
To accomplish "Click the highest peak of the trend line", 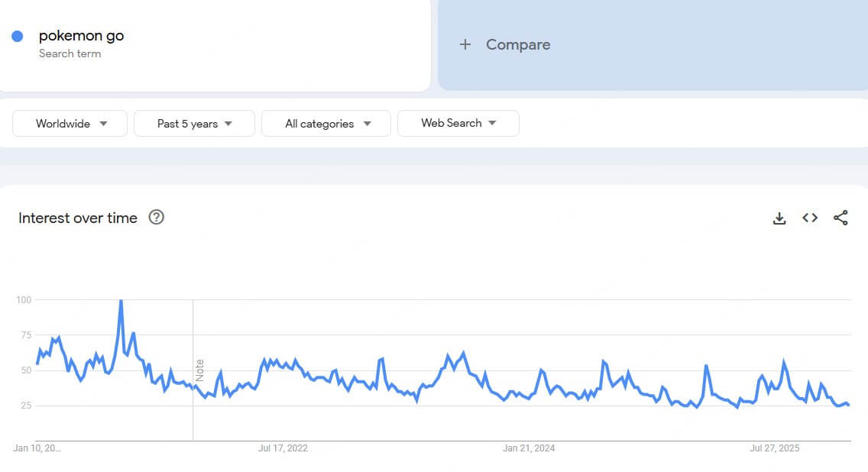I will (x=121, y=300).
